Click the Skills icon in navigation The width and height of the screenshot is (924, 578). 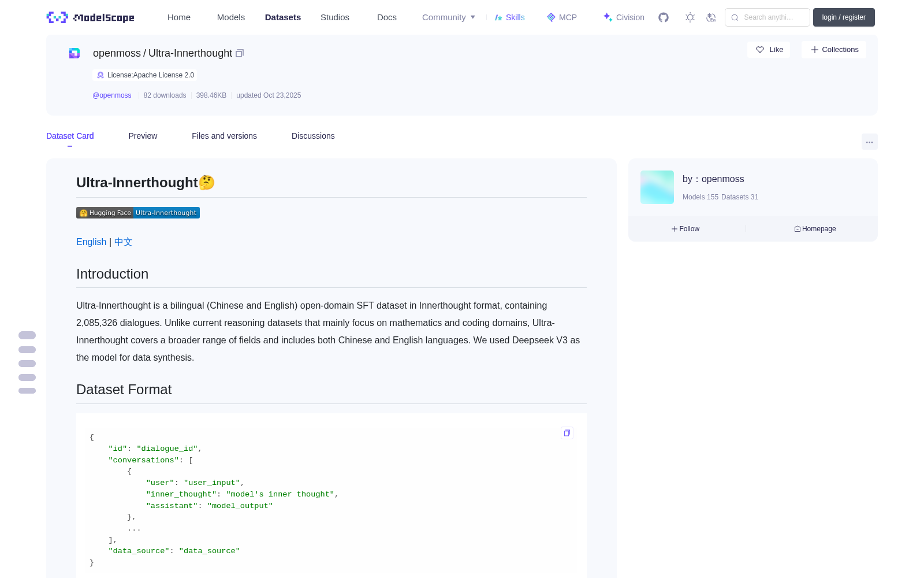(498, 17)
